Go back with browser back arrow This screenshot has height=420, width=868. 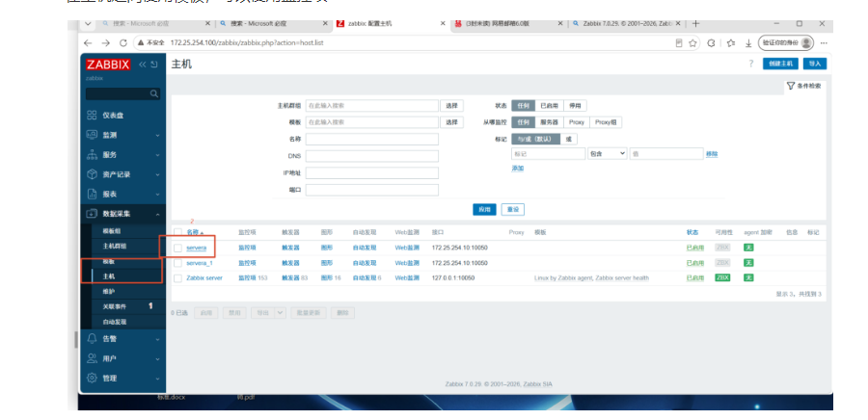click(88, 42)
